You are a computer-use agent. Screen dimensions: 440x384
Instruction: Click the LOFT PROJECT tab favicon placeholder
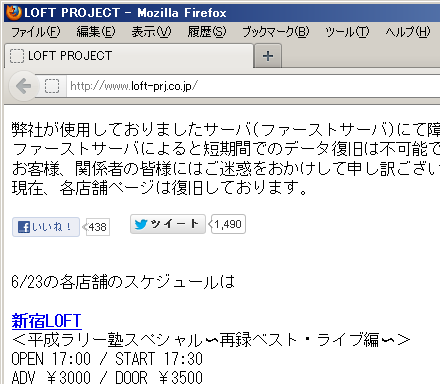17,56
